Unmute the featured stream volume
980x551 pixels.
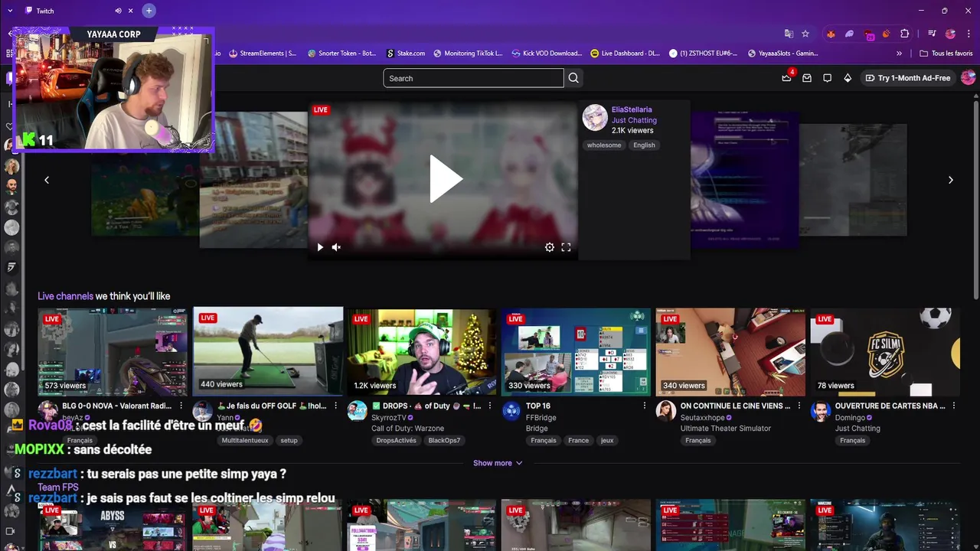(x=336, y=247)
